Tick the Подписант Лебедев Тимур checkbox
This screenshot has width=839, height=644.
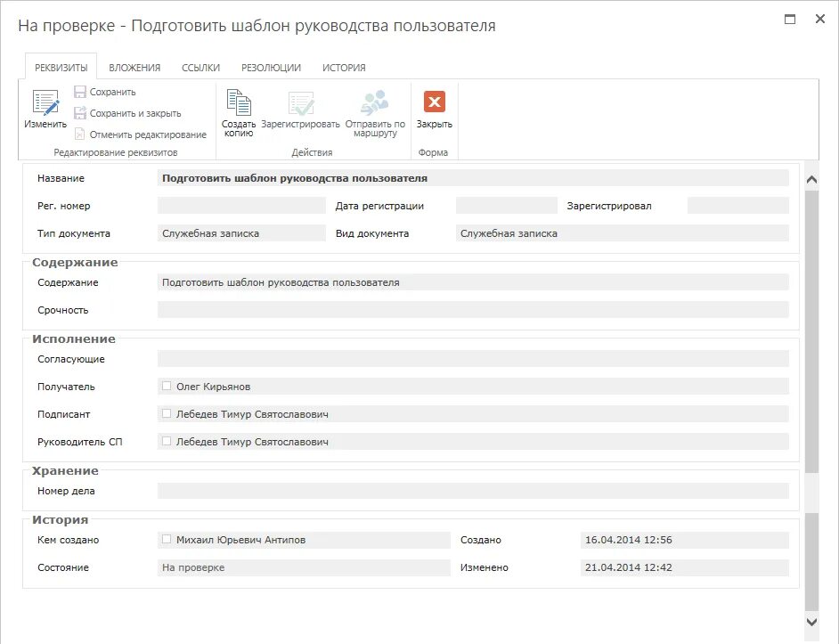(167, 414)
